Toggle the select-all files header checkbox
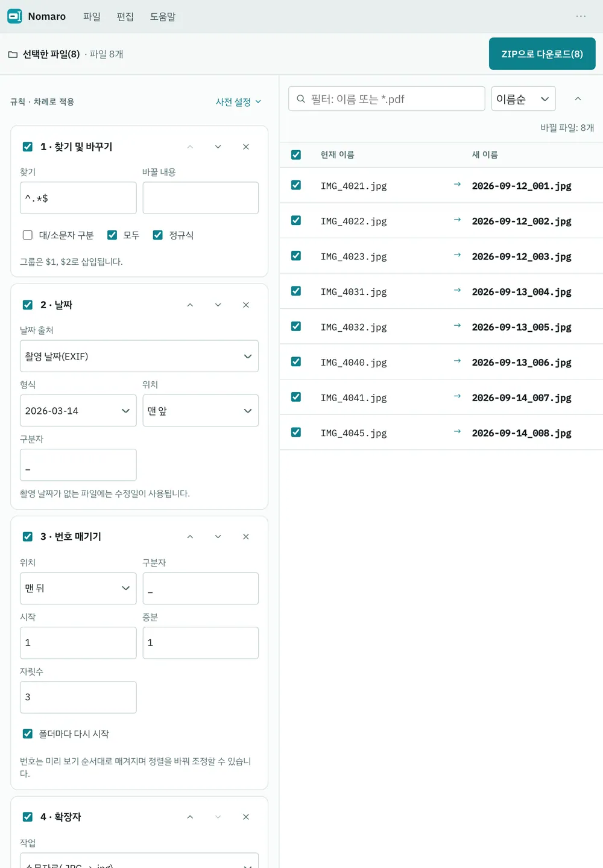The width and height of the screenshot is (603, 868). coord(296,154)
